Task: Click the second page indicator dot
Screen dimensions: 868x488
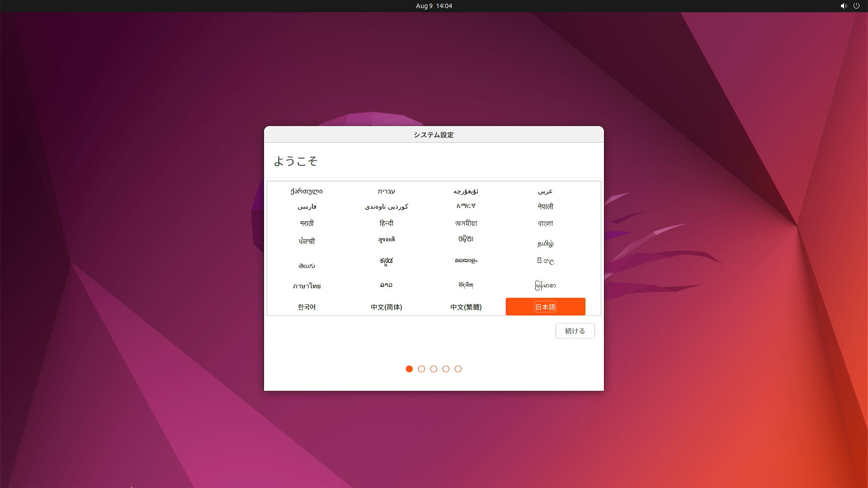Action: coord(421,369)
